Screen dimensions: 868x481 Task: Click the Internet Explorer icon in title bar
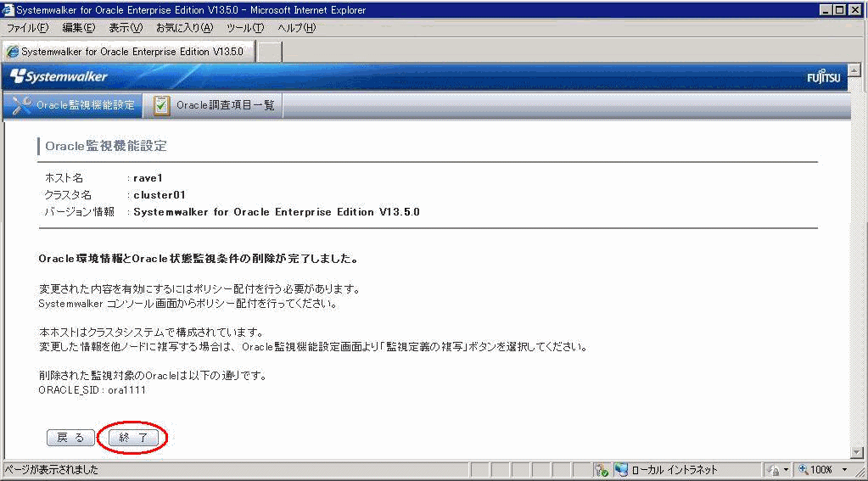8,9
